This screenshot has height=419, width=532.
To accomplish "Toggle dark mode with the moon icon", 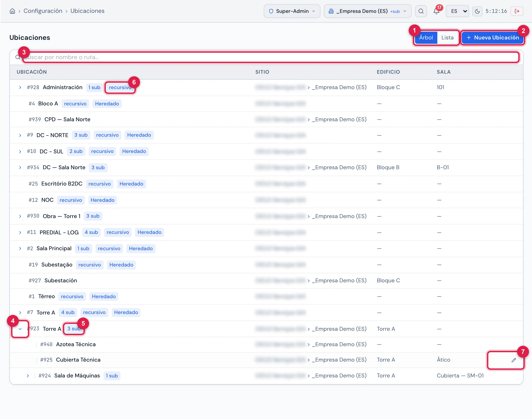I will [x=477, y=11].
